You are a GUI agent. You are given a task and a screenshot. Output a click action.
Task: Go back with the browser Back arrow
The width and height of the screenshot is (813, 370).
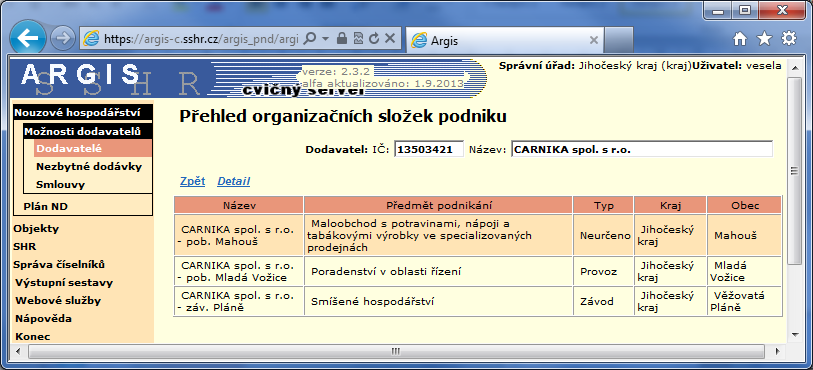27,38
